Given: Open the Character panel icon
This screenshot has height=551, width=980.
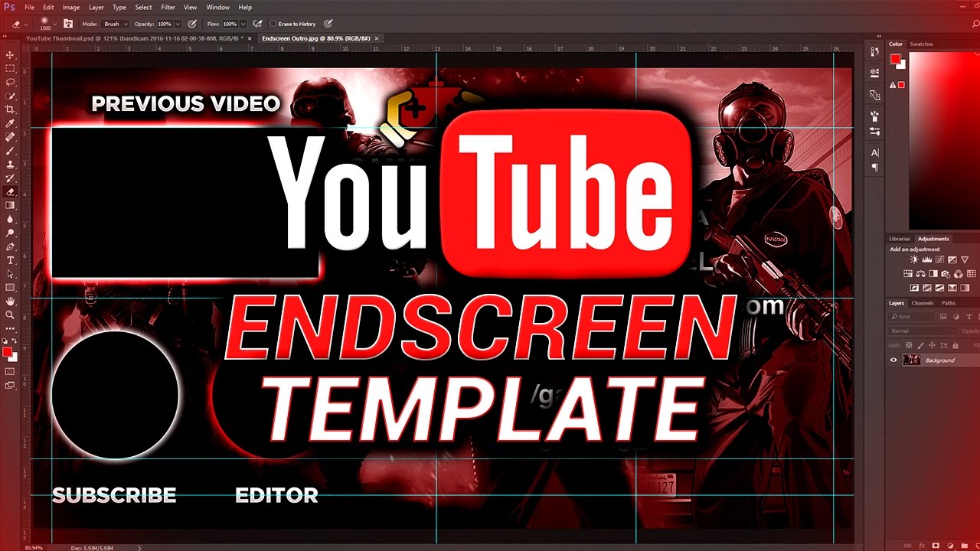Looking at the screenshot, I should (875, 152).
